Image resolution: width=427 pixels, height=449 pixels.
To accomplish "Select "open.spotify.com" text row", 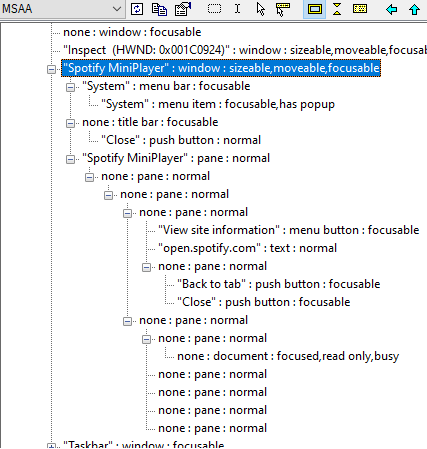I will coord(247,248).
